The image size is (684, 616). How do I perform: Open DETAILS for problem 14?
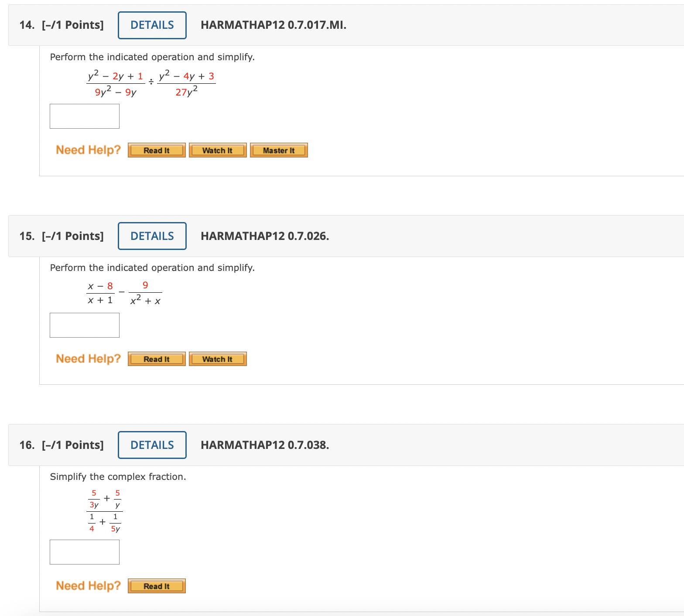[x=151, y=25]
